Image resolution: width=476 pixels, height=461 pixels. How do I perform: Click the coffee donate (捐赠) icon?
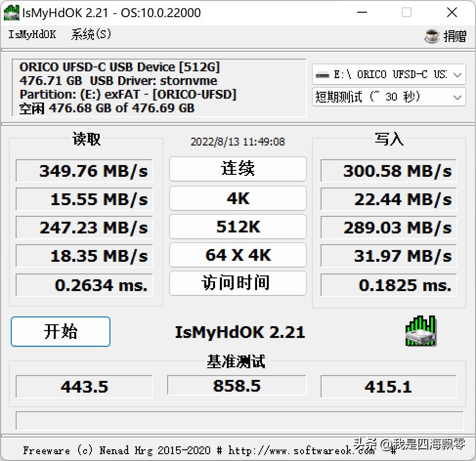(x=432, y=36)
